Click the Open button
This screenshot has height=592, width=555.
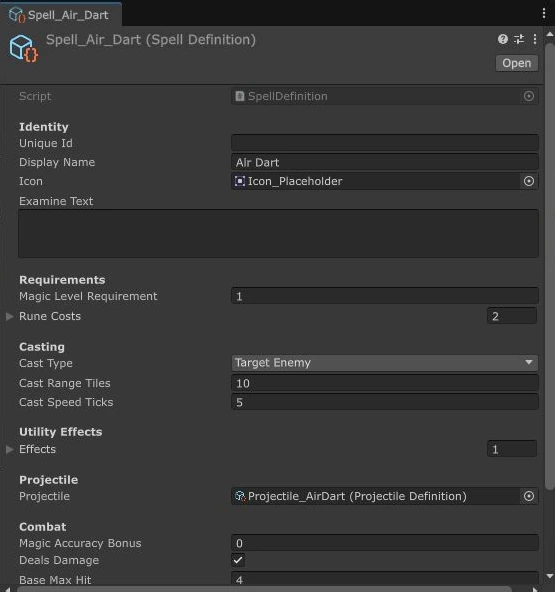point(516,63)
